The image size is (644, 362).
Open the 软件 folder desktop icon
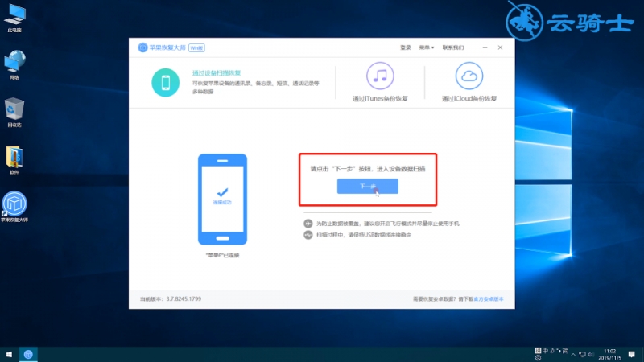14,160
